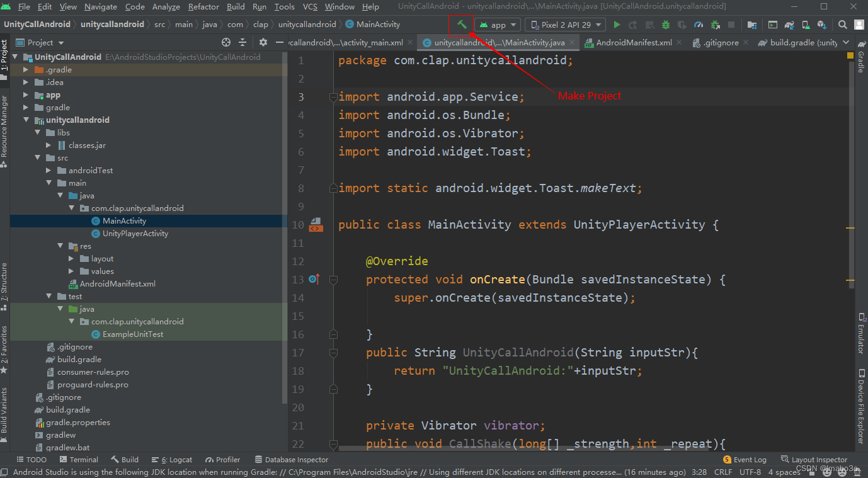The image size is (868, 478).
Task: Expand the .gradle folder
Action: pos(26,70)
